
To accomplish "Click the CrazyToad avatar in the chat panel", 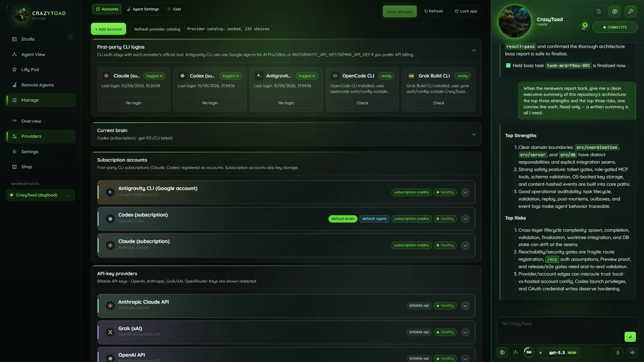I will [x=514, y=21].
